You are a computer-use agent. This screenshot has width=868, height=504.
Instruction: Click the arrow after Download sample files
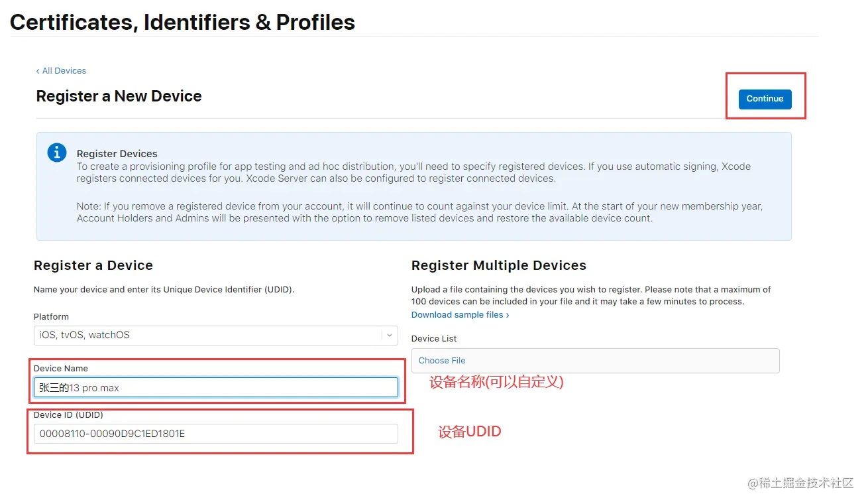click(x=508, y=315)
